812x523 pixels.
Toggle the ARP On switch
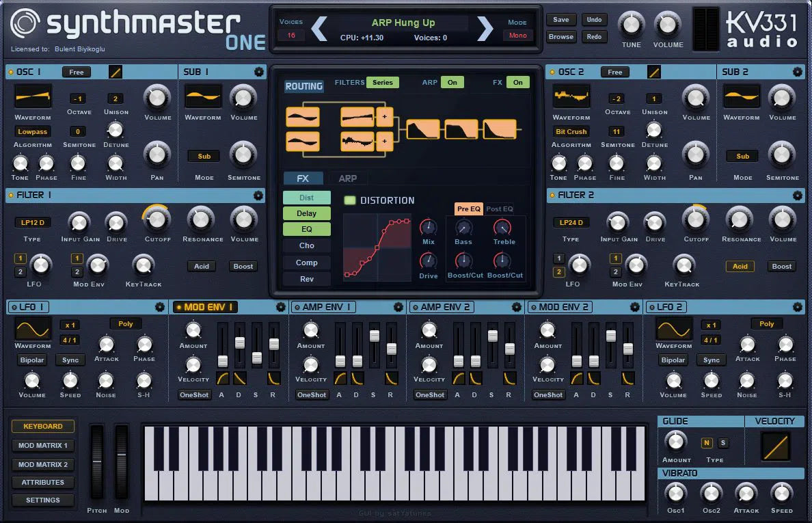pyautogui.click(x=452, y=81)
